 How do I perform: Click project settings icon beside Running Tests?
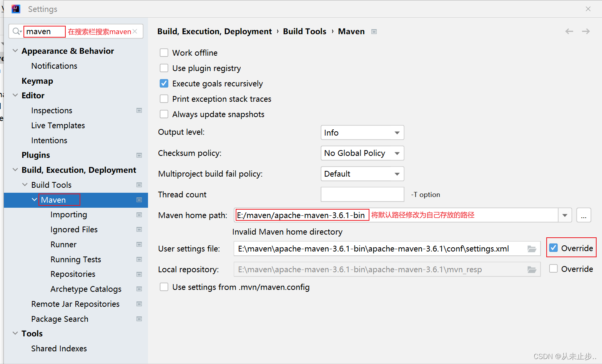pyautogui.click(x=139, y=260)
